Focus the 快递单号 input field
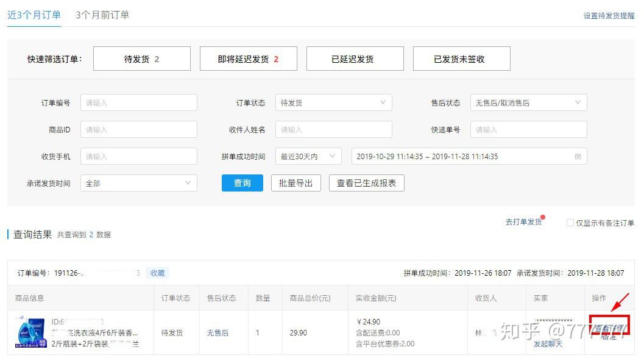This screenshot has height=358, width=644. coord(529,129)
